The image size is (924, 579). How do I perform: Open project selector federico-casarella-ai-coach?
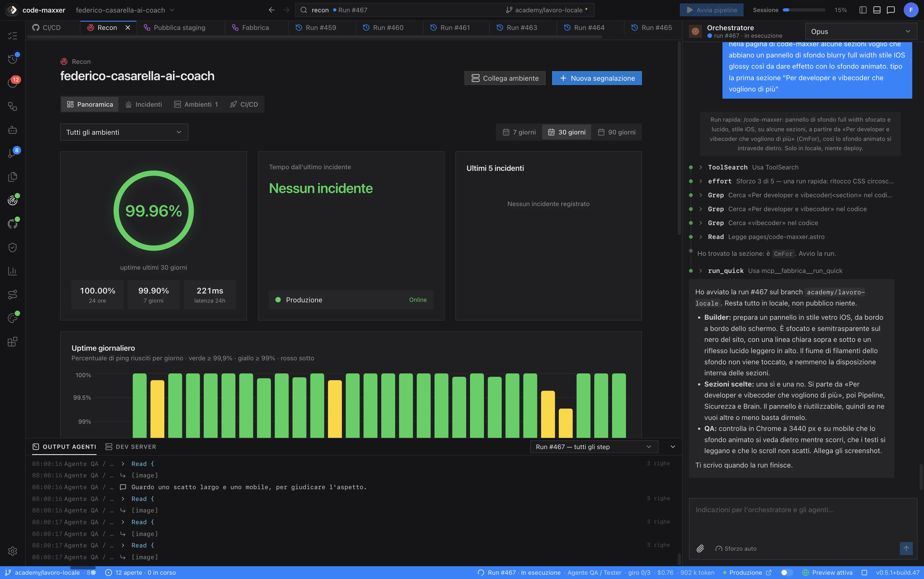125,10
